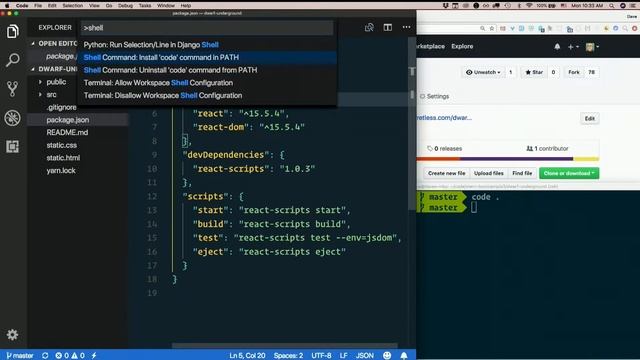Click Spaces: 2 indentation in status bar
640x360 pixels.
(288, 356)
